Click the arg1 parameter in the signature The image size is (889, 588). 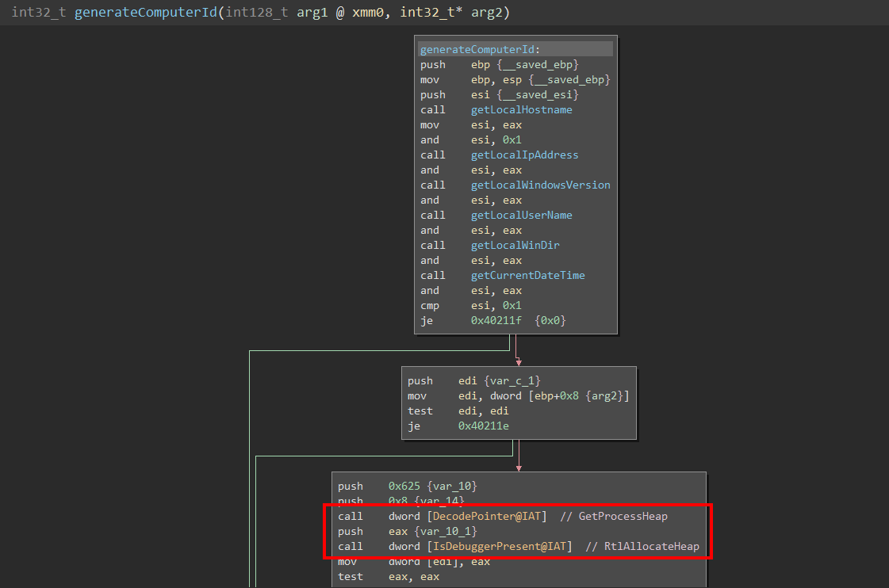[x=312, y=12]
